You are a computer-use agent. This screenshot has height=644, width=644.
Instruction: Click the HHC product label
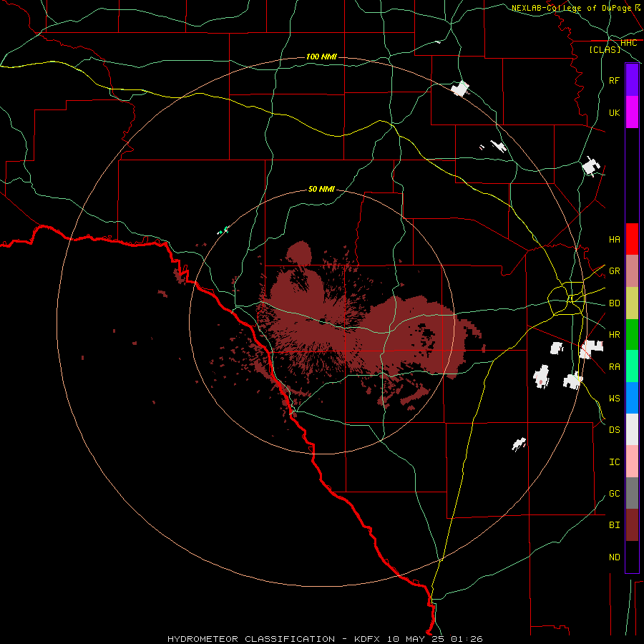[628, 43]
